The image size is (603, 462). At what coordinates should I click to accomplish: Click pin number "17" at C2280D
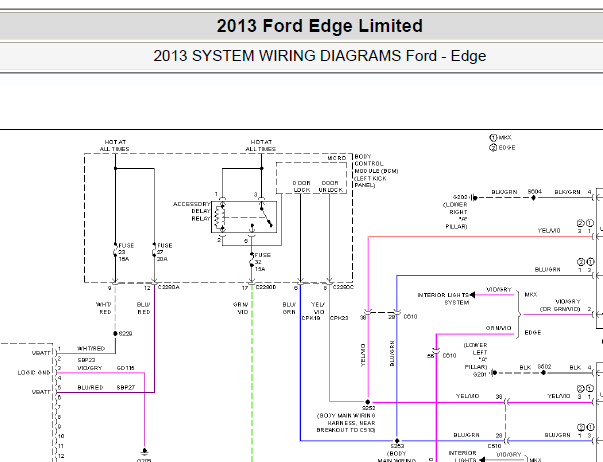[245, 288]
